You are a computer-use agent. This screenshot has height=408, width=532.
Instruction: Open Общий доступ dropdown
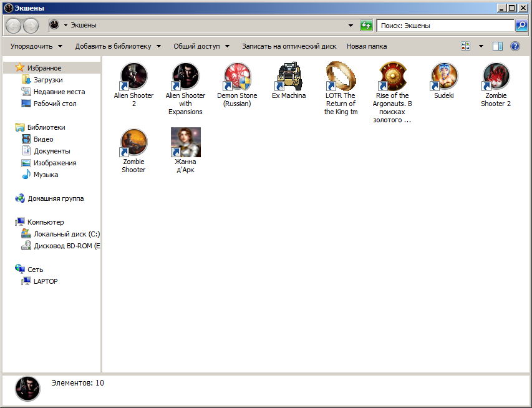click(201, 46)
